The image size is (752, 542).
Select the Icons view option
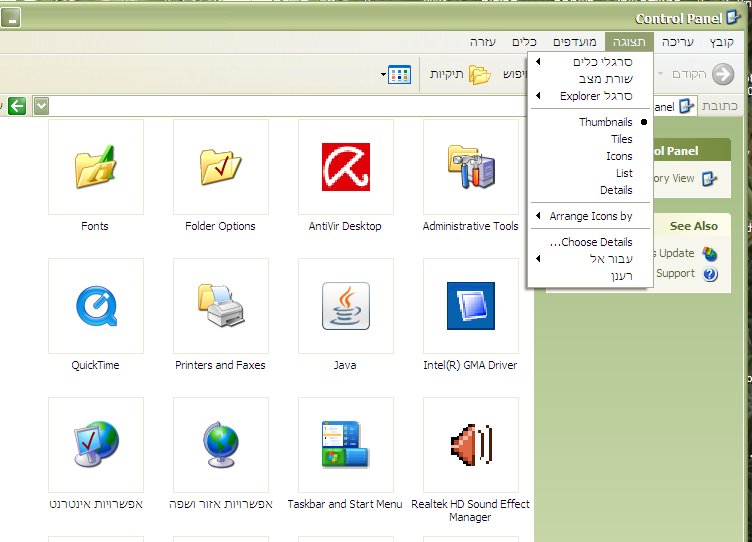click(590, 156)
